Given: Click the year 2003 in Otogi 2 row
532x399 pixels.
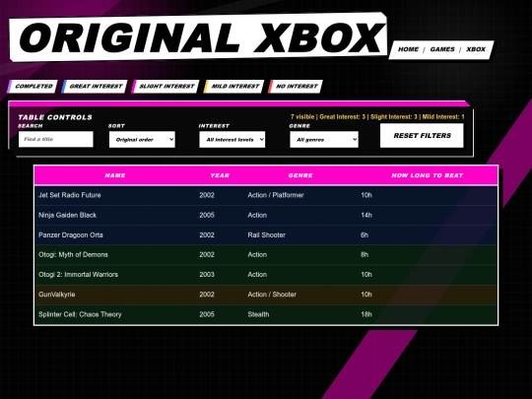Looking at the screenshot, I should click(207, 275).
